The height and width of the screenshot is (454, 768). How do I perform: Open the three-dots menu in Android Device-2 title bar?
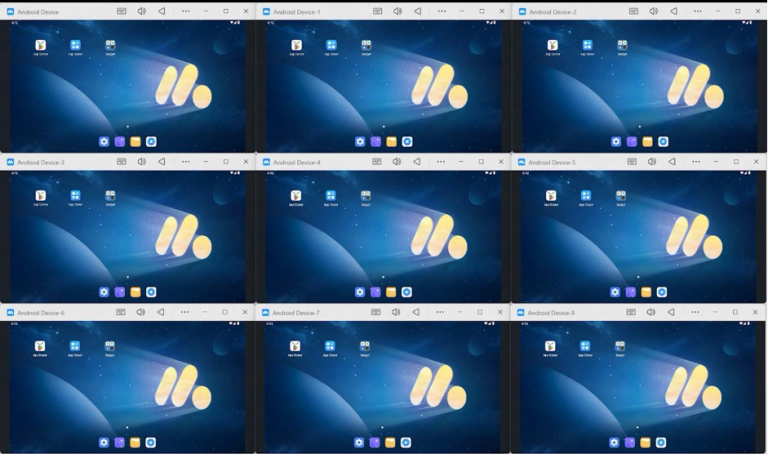click(697, 11)
